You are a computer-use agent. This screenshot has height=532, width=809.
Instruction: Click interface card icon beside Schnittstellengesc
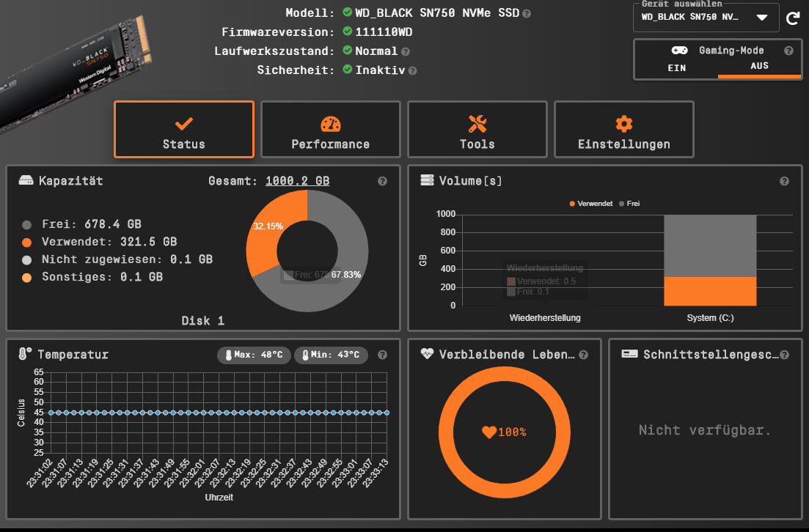629,354
